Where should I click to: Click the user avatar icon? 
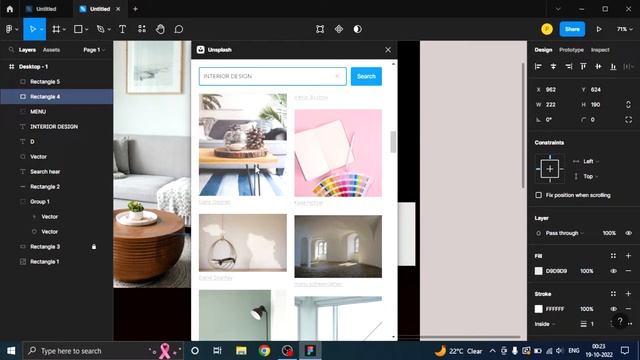tap(547, 29)
